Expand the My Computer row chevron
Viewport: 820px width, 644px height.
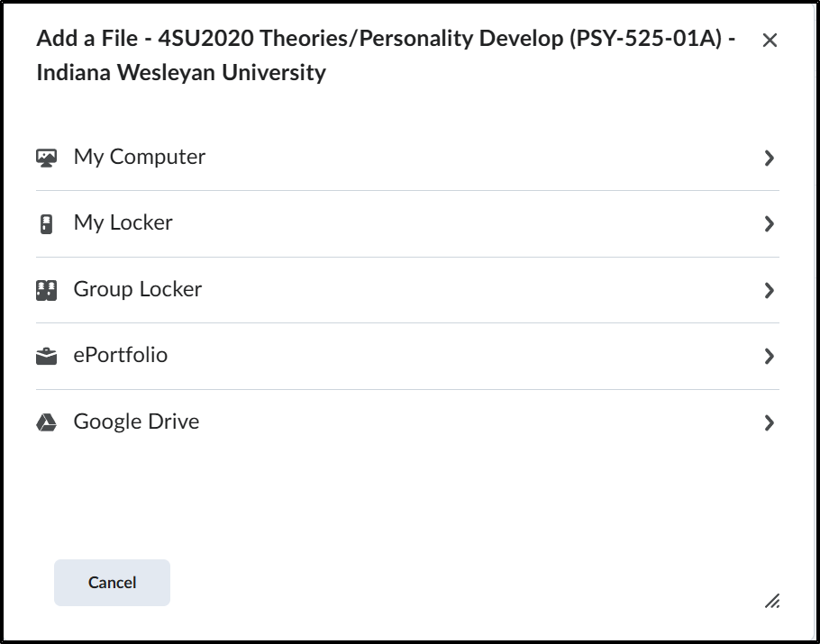[769, 158]
